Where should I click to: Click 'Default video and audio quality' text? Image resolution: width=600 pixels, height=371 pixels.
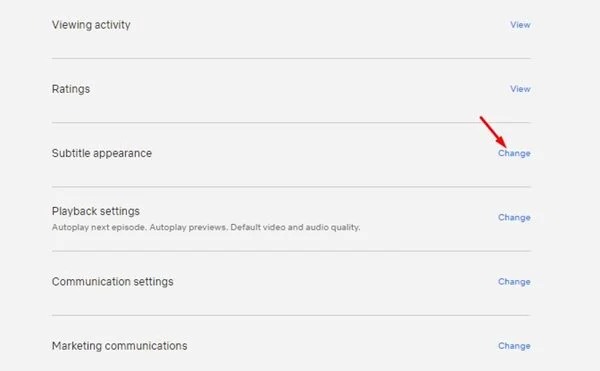(295, 227)
